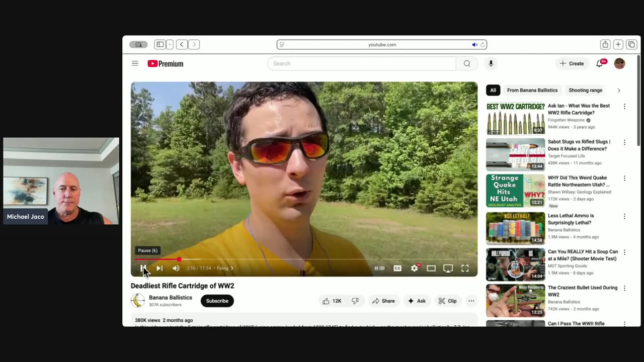Open the Banana Ballistics channel name link
644x362 pixels.
coord(171,298)
